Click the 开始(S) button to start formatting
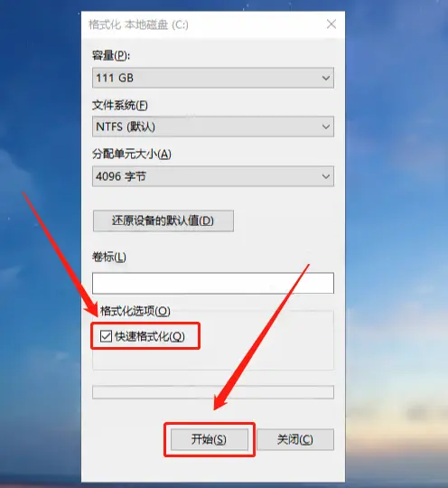Viewport: 448px width, 488px height. point(210,439)
